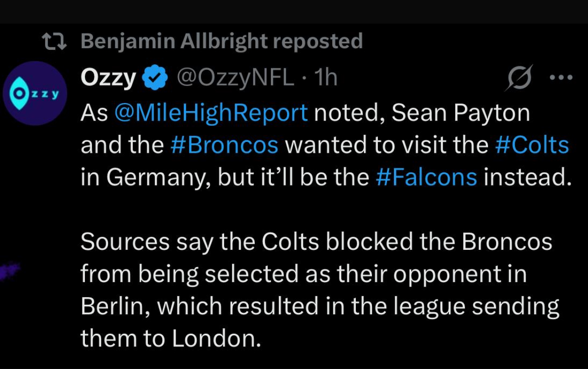Viewport: 588px width, 369px height.
Task: Click the blue verified badge next to Ozzy
Action: 155,79
